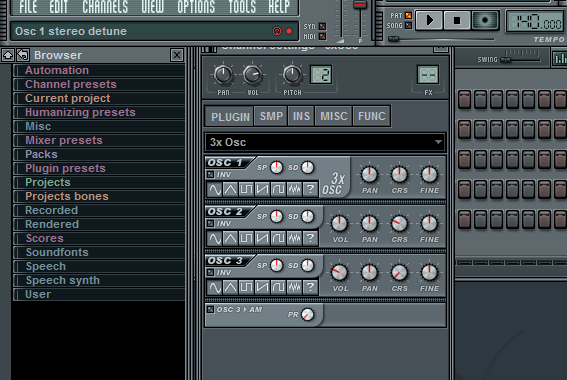Click the FX channel number display
Viewport: 567px width, 380px height.
(428, 74)
